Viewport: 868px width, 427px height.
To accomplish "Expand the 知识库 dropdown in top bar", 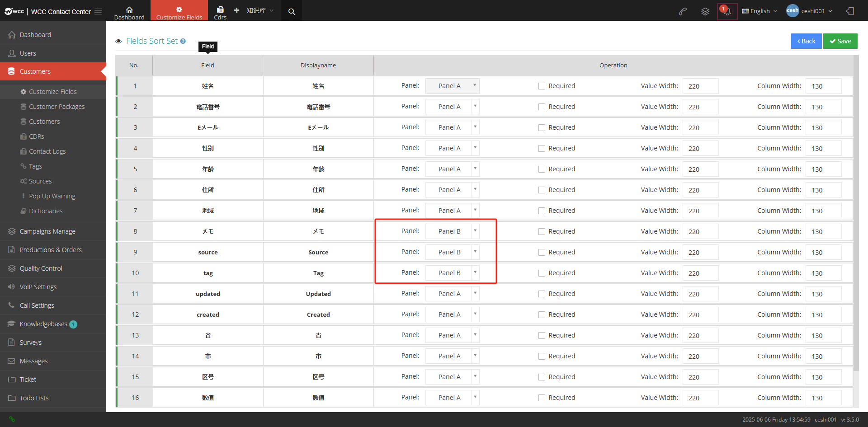I will 260,10.
